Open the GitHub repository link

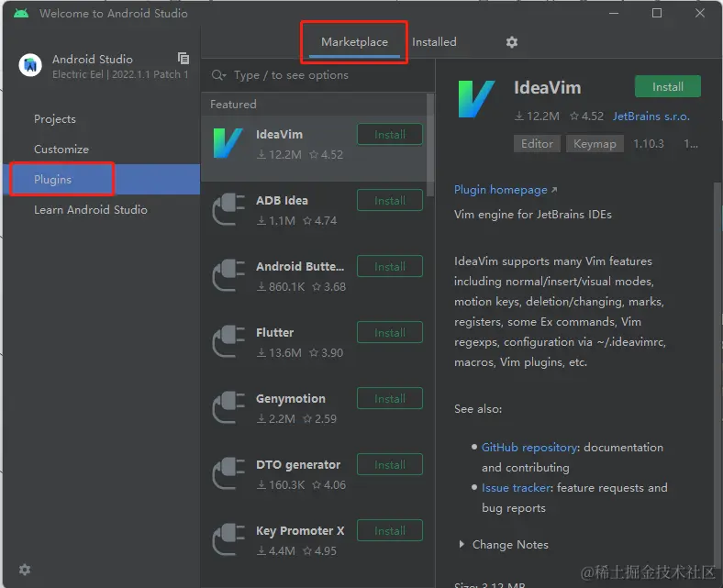pos(528,448)
